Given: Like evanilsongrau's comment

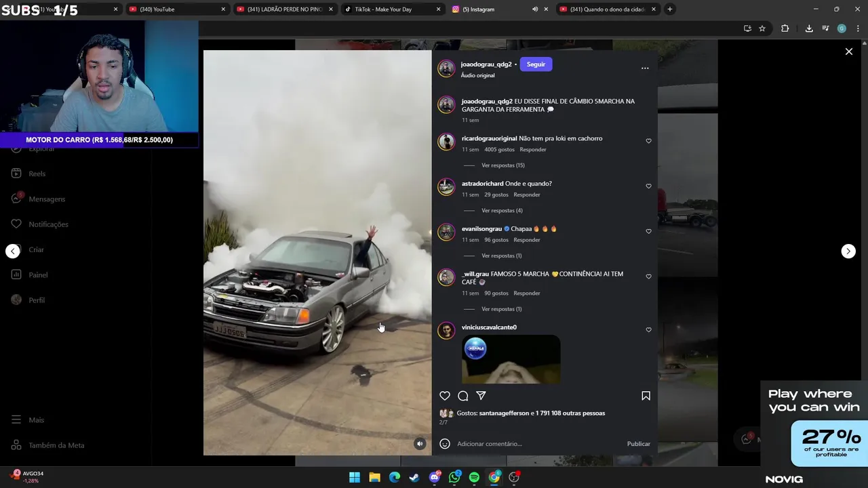Looking at the screenshot, I should (x=648, y=231).
